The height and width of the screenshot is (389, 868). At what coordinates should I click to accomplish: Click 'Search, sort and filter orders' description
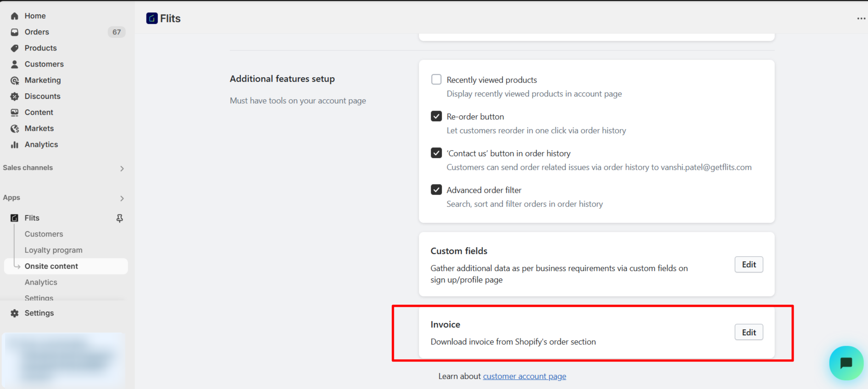tap(525, 204)
